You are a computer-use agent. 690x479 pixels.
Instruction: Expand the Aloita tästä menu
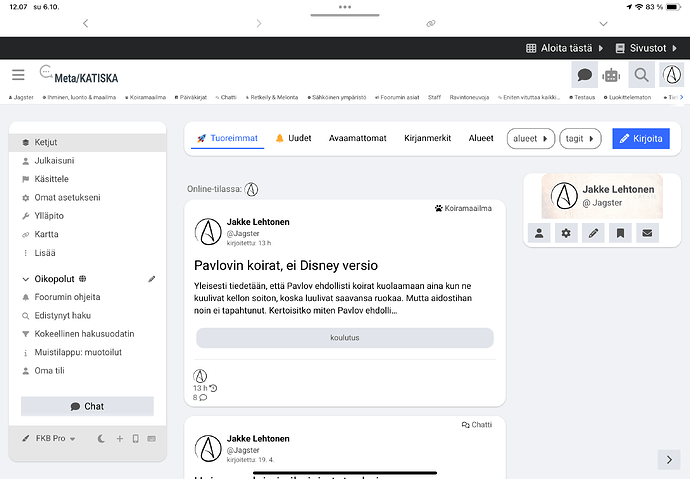[x=565, y=48]
